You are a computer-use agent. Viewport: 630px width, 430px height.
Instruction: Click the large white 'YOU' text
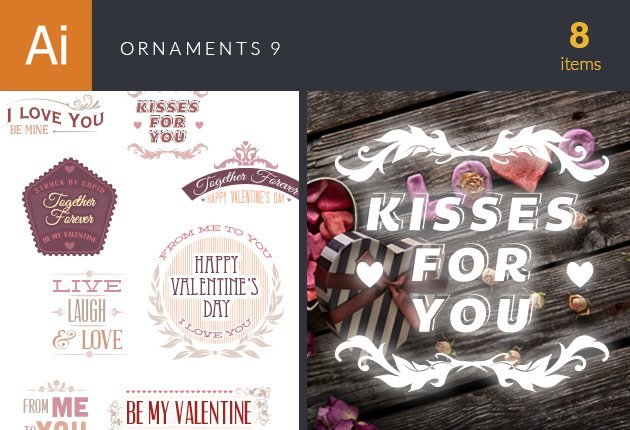[473, 313]
